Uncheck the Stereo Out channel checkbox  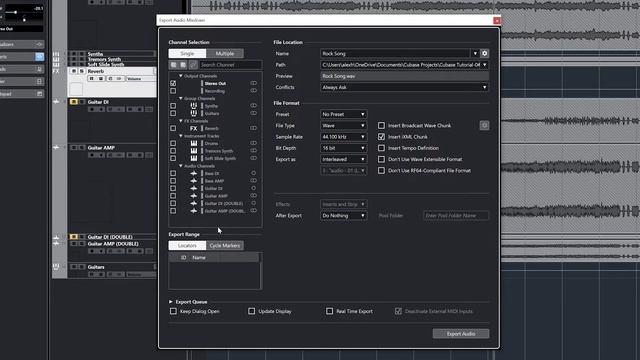pyautogui.click(x=173, y=83)
